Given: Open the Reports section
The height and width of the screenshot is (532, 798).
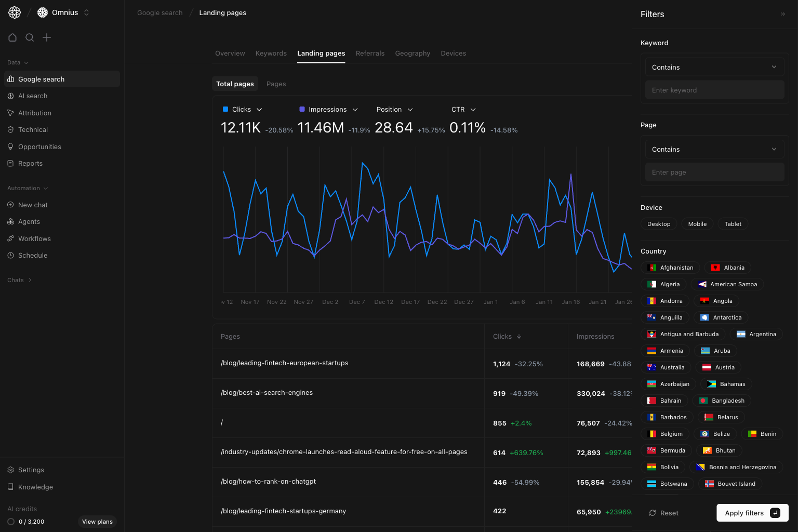Looking at the screenshot, I should [x=31, y=163].
